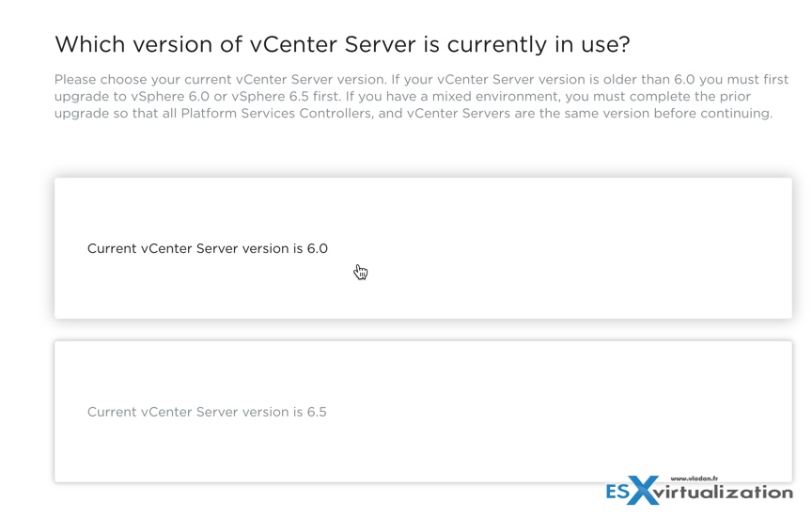Click the 'ES' letters in the watermark logo

tap(618, 493)
